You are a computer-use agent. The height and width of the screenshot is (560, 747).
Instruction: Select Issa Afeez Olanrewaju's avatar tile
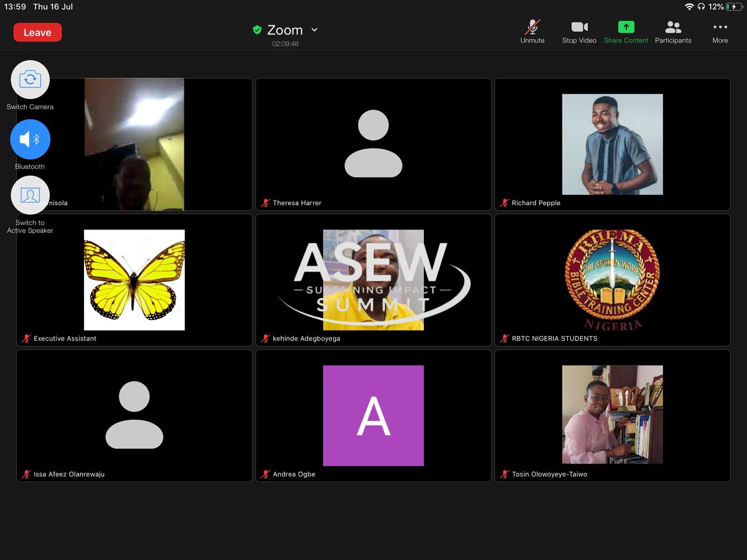click(x=134, y=415)
